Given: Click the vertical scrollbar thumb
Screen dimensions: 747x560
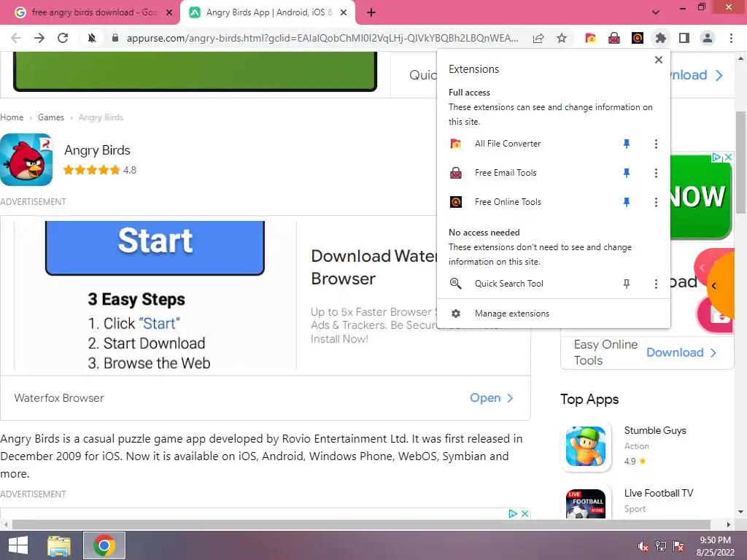Looking at the screenshot, I should click(x=740, y=162).
